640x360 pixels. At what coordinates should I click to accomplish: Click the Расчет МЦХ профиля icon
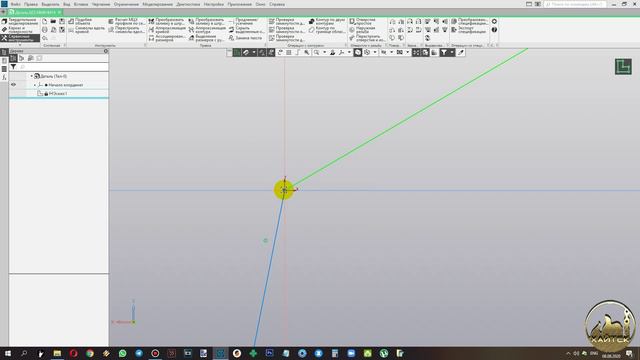point(111,21)
